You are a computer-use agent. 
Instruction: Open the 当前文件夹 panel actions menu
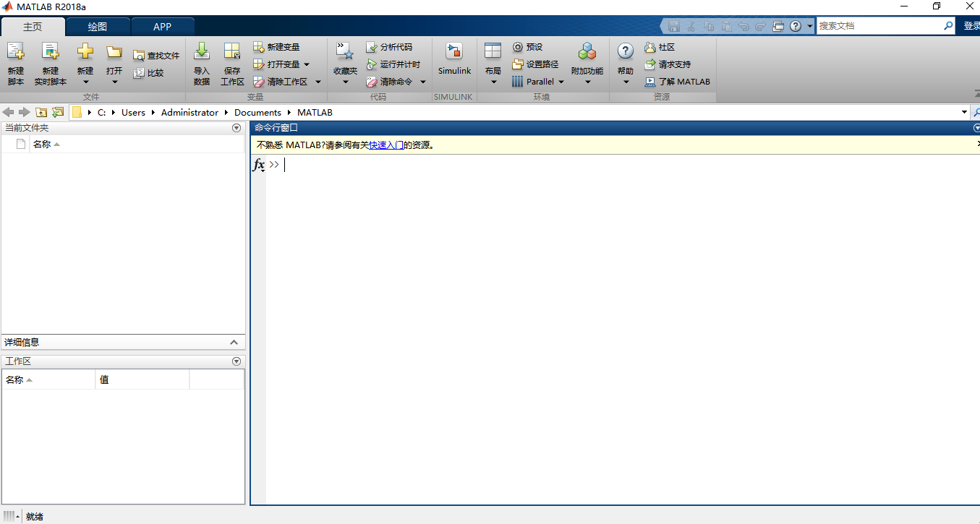pos(236,128)
